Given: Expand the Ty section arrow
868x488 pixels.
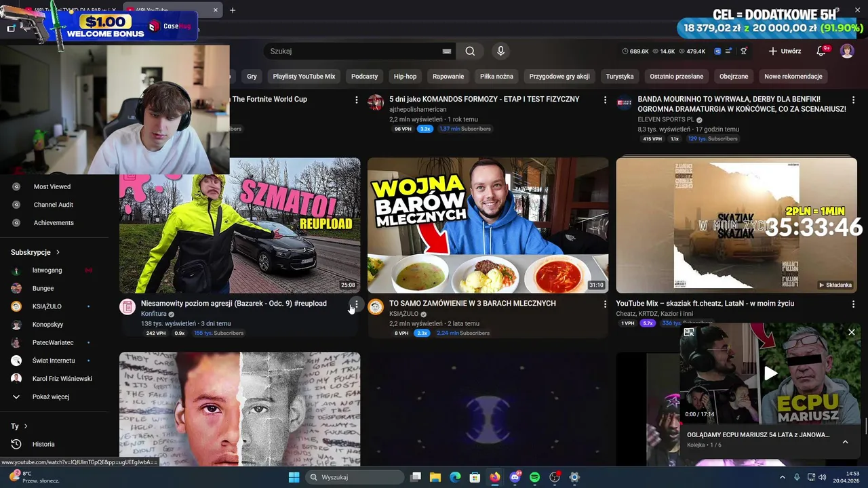Looking at the screenshot, I should [x=26, y=426].
